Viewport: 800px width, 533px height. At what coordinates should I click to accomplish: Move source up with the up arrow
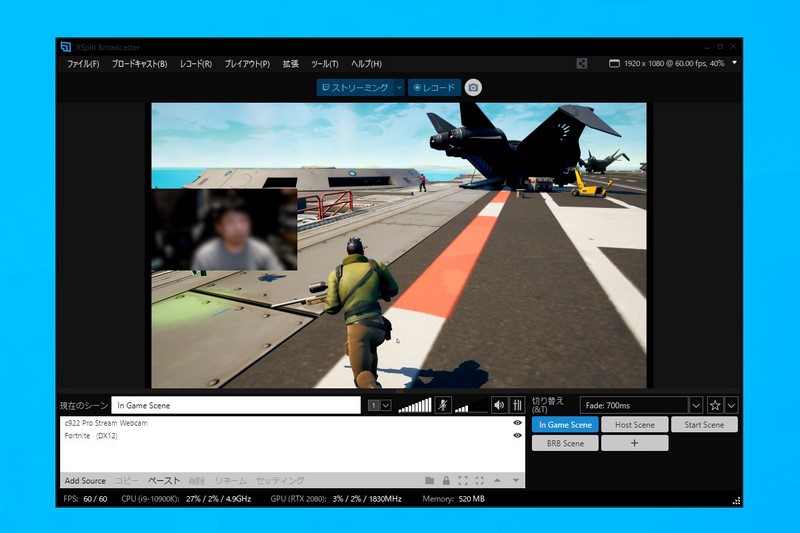click(x=497, y=480)
